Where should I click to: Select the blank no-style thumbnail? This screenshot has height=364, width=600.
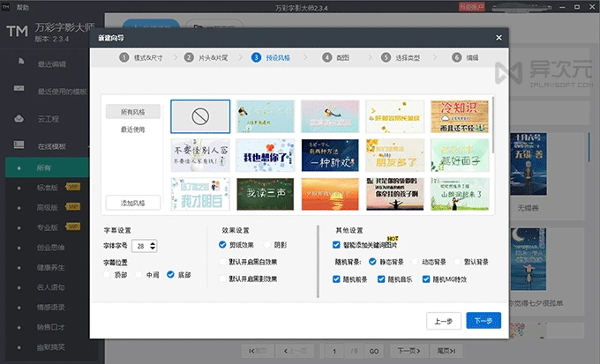[200, 116]
